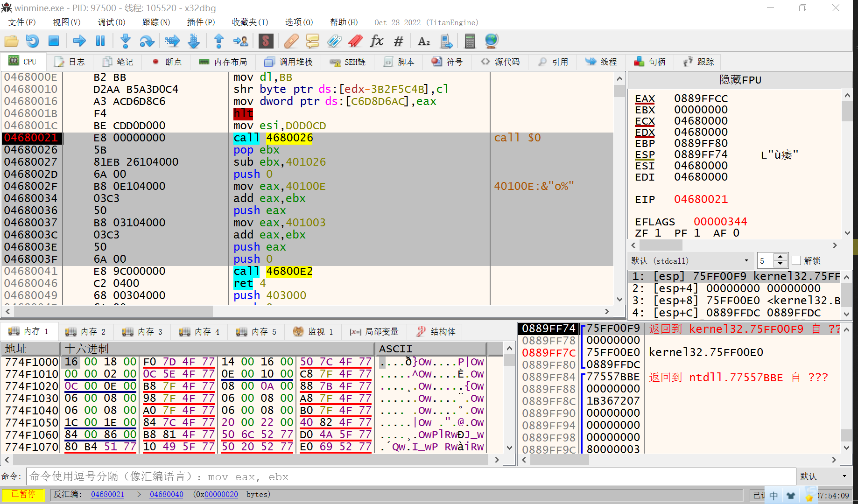Stop debugging with square icon
The height and width of the screenshot is (504, 858).
(54, 41)
